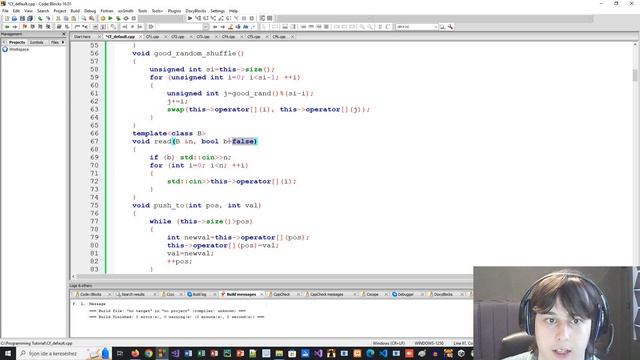Open the Windows Start button

(x=7, y=353)
